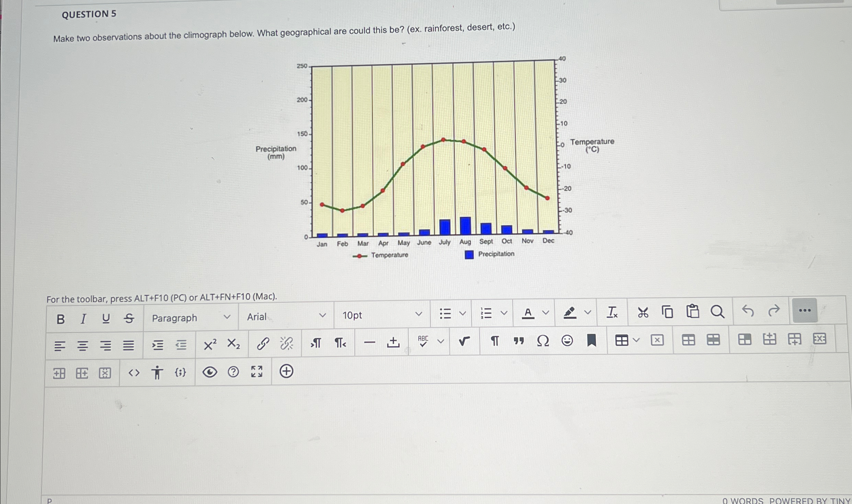This screenshot has height=504, width=852.
Task: Insert or edit a link
Action: 263,343
